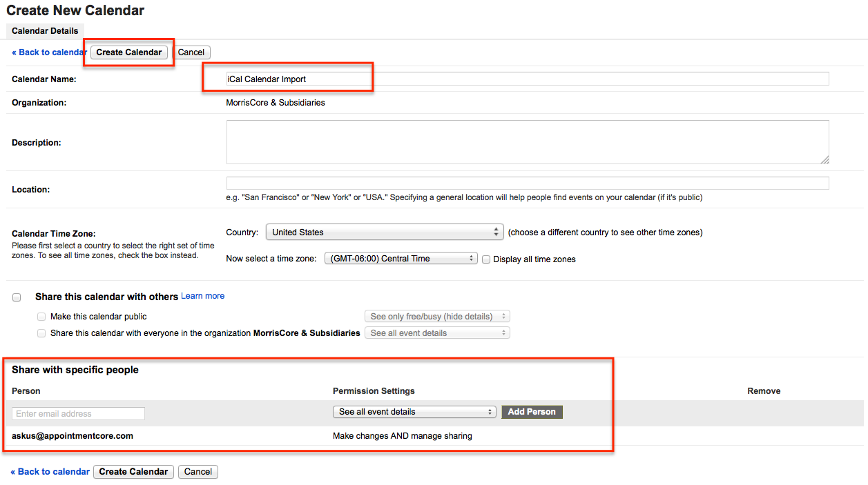Click the Create New Calendar page title
868x485 pixels.
coord(75,10)
